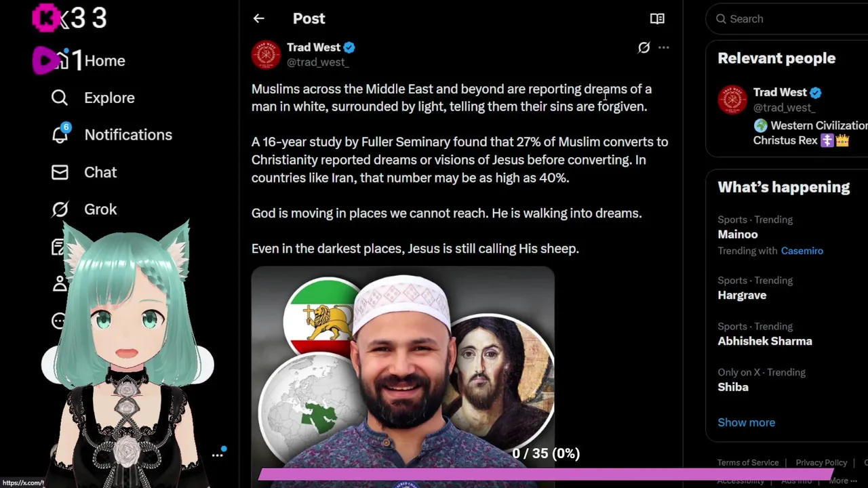The width and height of the screenshot is (868, 488).
Task: Click the Grok icon on the post header
Action: (644, 47)
